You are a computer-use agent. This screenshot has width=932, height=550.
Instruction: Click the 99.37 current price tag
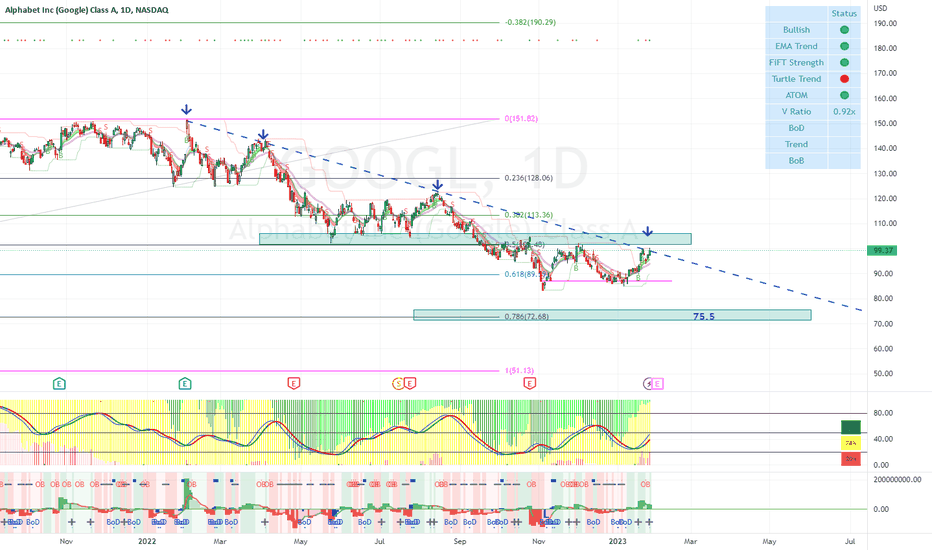[x=882, y=251]
